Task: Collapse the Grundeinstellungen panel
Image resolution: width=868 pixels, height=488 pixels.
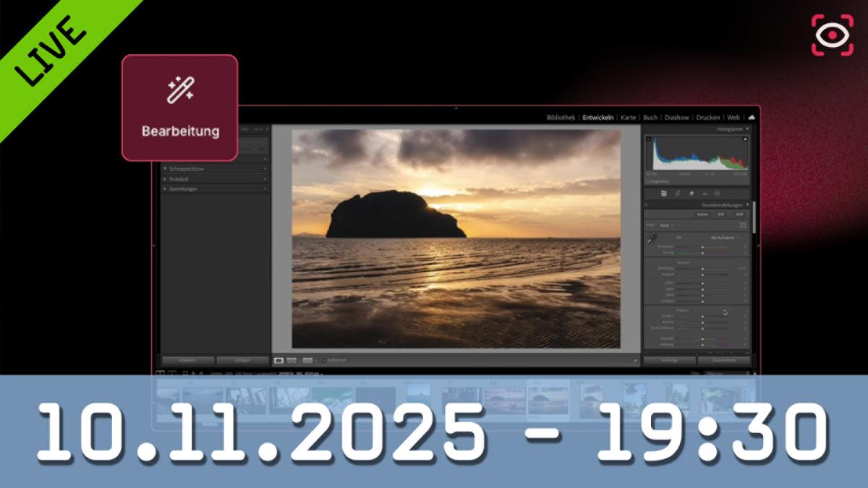Action: [748, 205]
